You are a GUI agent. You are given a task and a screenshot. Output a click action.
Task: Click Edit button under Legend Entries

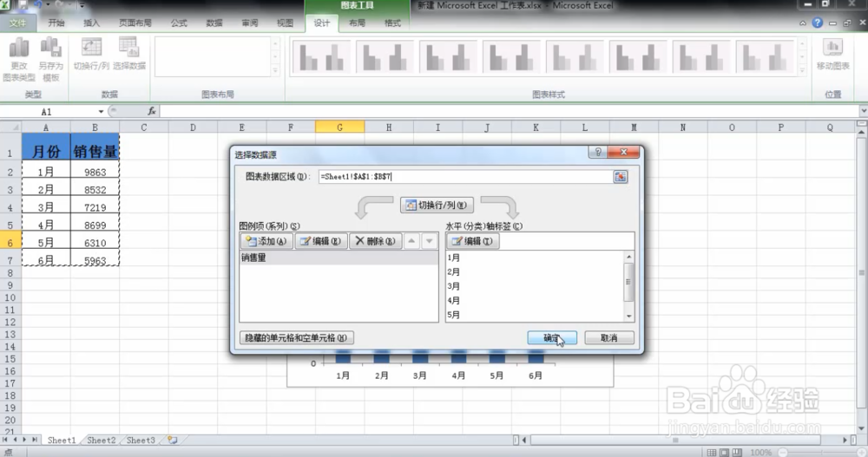click(320, 241)
